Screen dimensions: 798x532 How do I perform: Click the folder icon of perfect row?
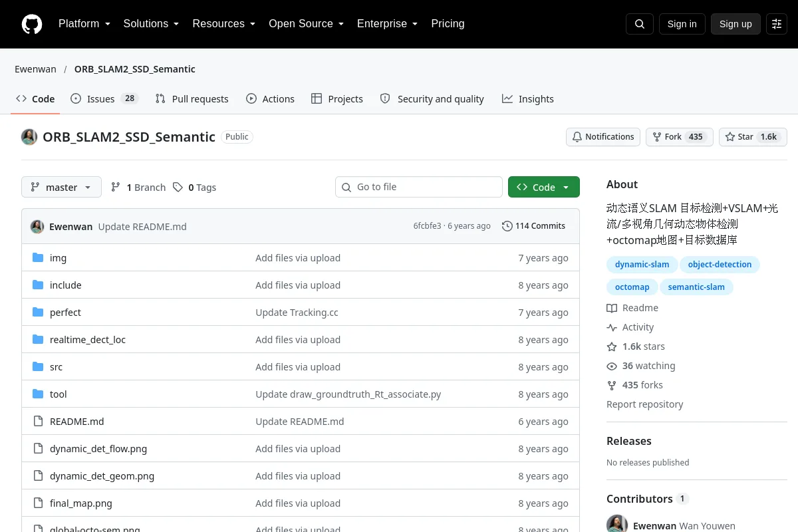(x=38, y=313)
